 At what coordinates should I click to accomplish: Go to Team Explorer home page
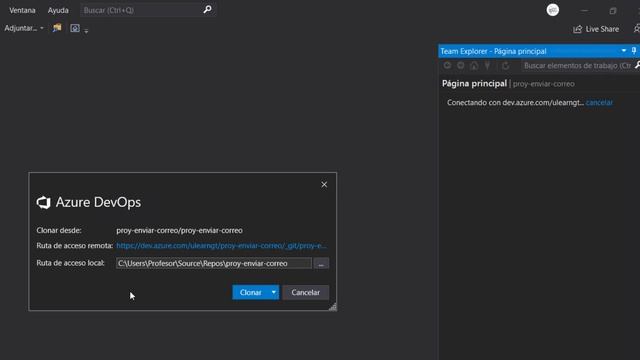coord(474,65)
